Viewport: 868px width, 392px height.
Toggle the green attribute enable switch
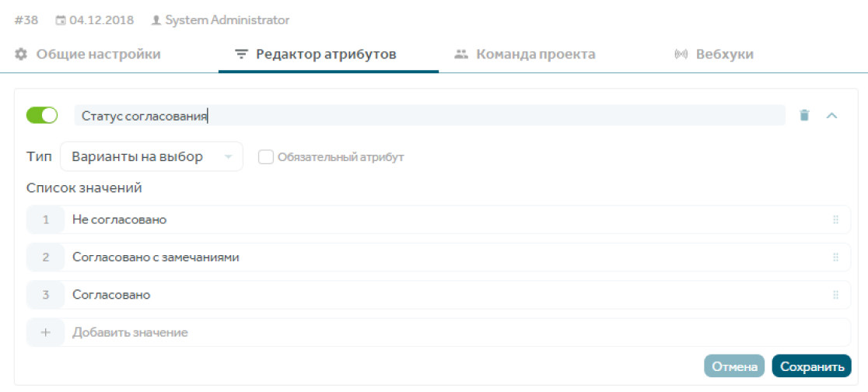(x=42, y=115)
